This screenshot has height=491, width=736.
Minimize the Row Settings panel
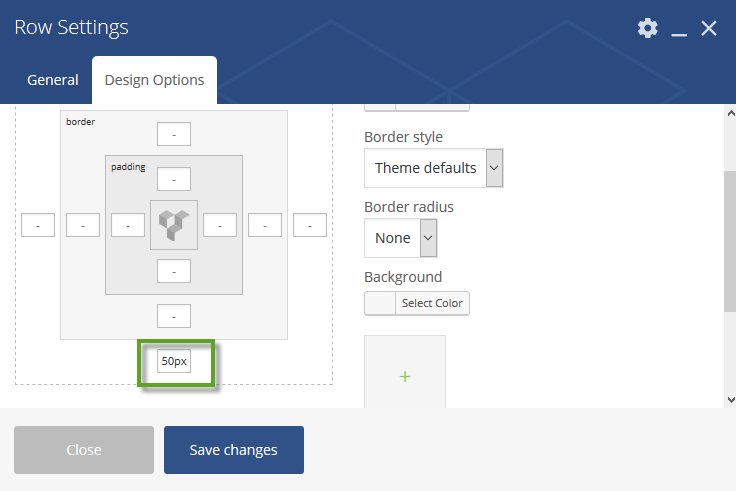[679, 29]
